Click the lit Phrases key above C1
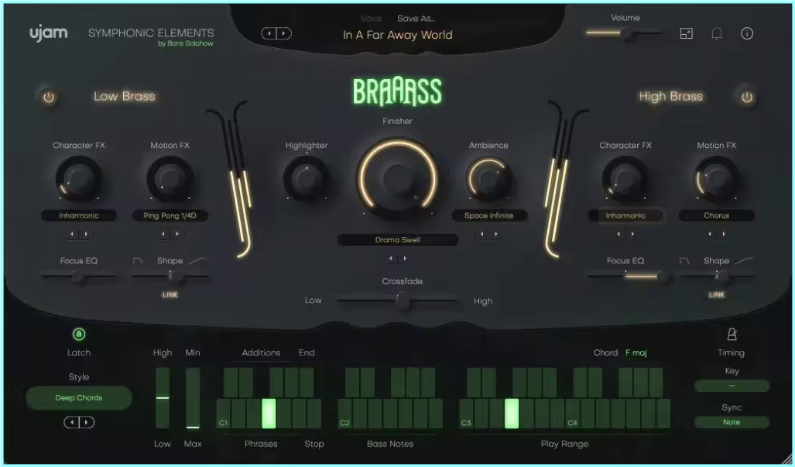 tap(269, 413)
